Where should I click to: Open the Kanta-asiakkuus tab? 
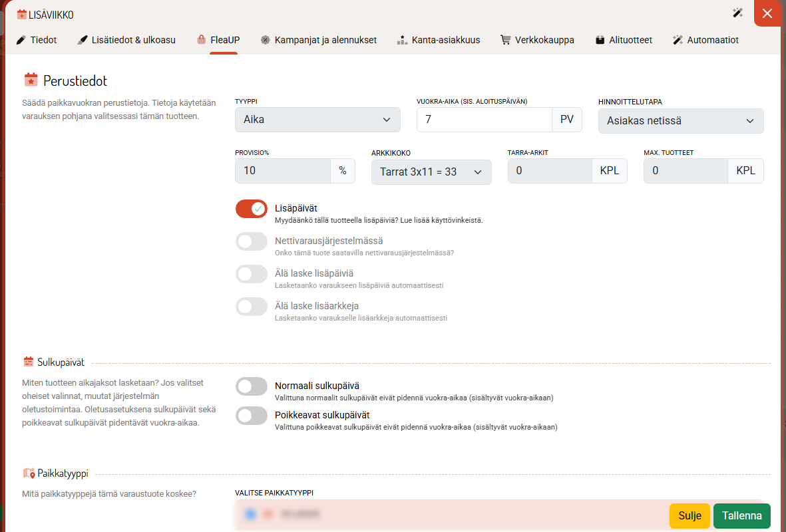(x=439, y=40)
